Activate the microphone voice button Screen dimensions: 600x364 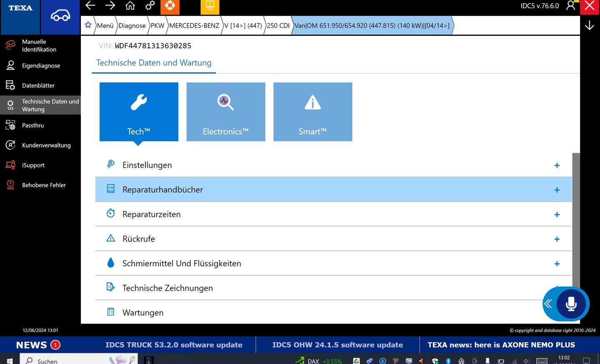coord(571,304)
